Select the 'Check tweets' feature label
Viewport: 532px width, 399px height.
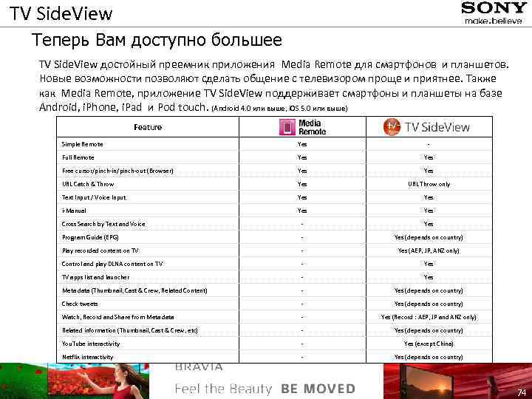[80, 304]
